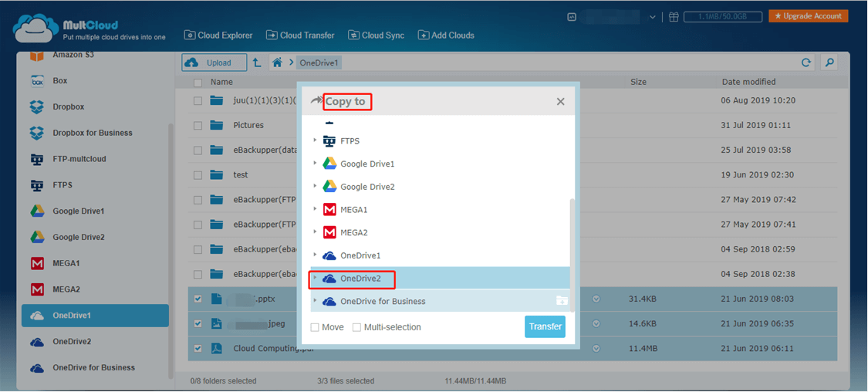This screenshot has width=868, height=392.
Task: Click Upgrade Account button
Action: coord(809,16)
